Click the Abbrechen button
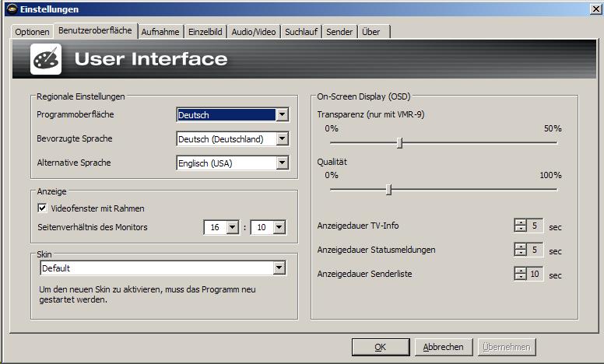Screen dimensions: 604x364 pos(443,347)
